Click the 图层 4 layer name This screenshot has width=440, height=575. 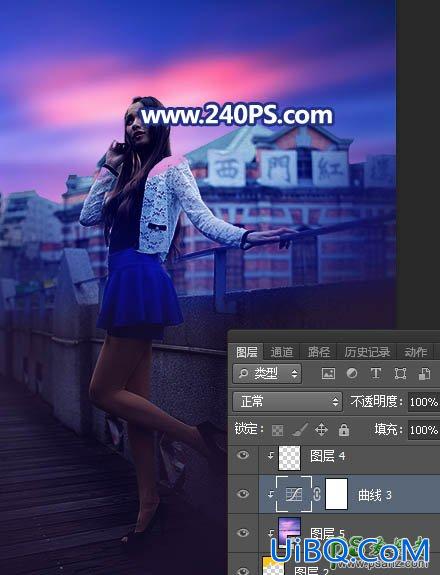click(x=327, y=456)
